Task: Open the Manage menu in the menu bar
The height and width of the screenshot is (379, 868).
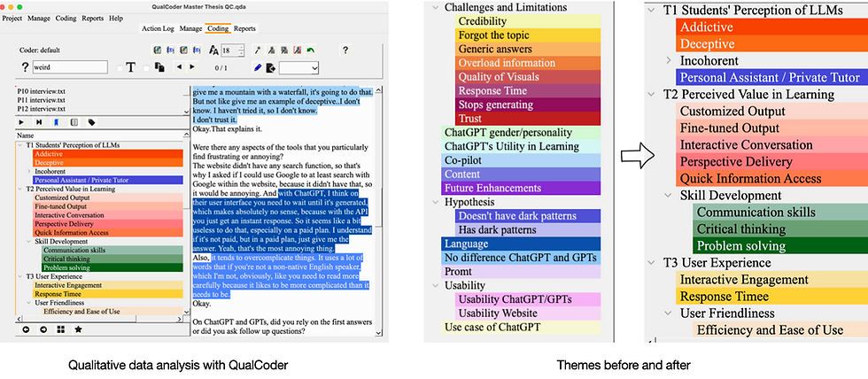Action: [39, 19]
